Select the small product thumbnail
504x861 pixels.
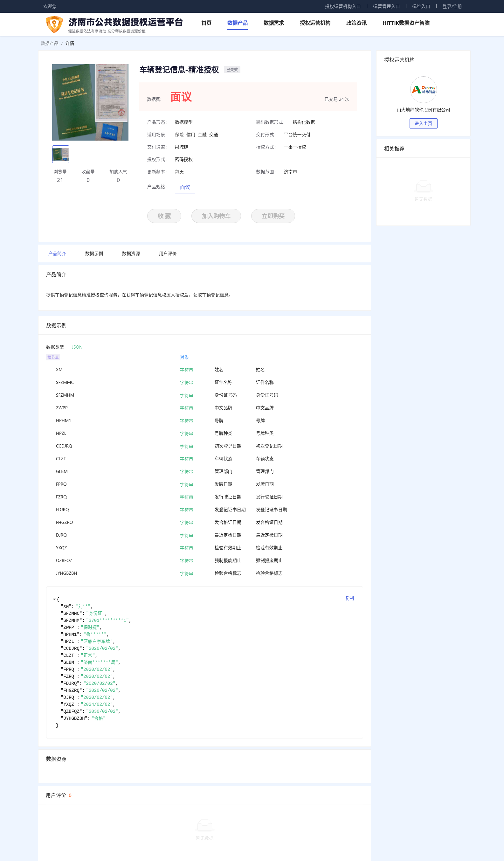point(61,154)
